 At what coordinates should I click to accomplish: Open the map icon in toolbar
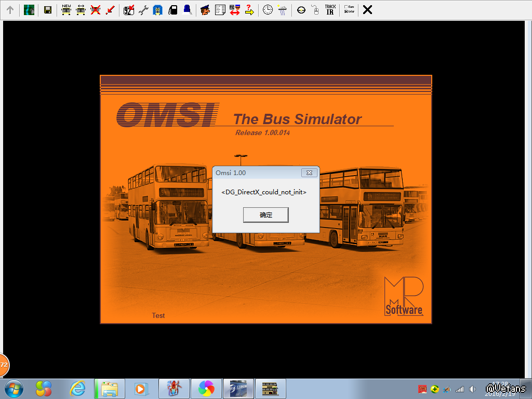[x=29, y=10]
